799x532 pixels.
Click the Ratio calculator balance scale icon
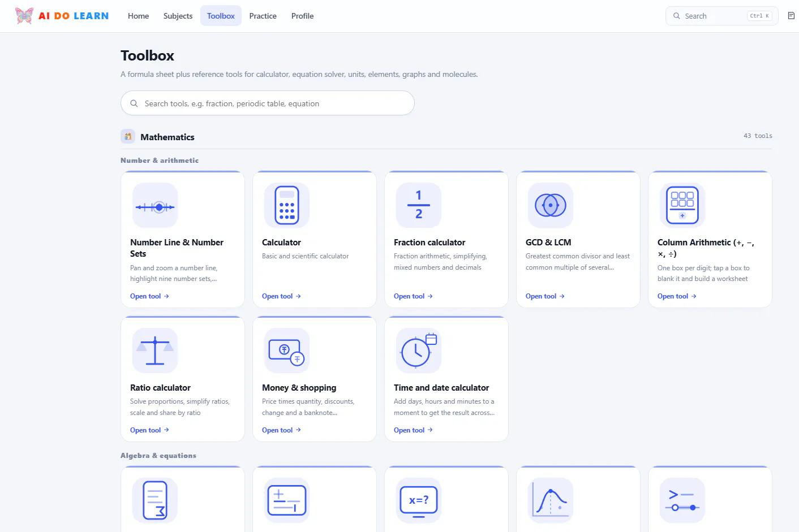tap(155, 351)
